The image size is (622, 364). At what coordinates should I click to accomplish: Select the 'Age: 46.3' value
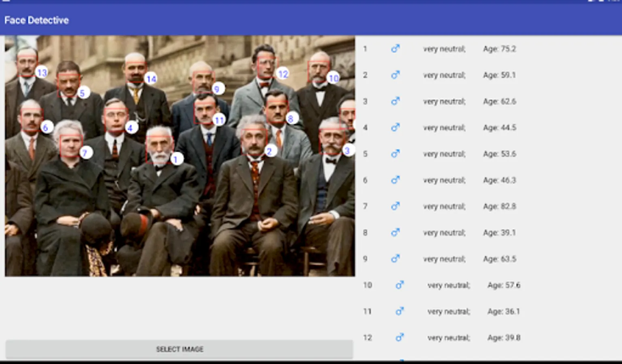pos(499,180)
